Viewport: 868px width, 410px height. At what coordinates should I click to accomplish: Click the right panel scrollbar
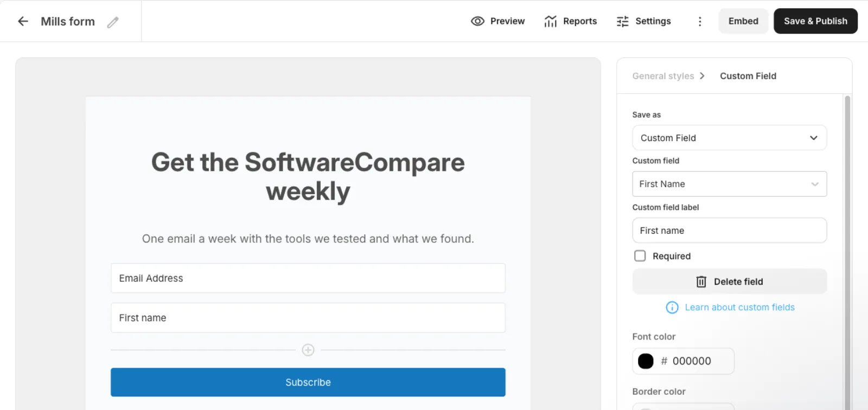(847, 252)
